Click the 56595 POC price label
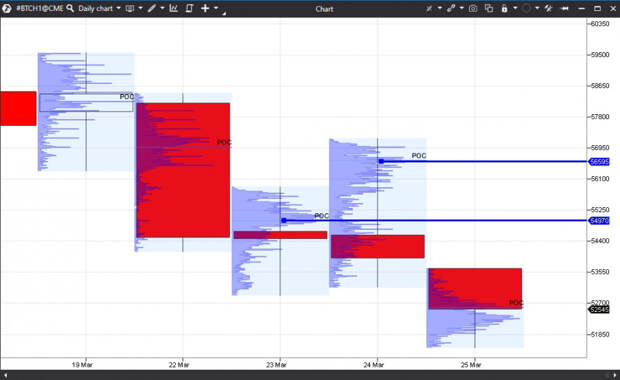Screen dimensions: 620x380 point(599,162)
